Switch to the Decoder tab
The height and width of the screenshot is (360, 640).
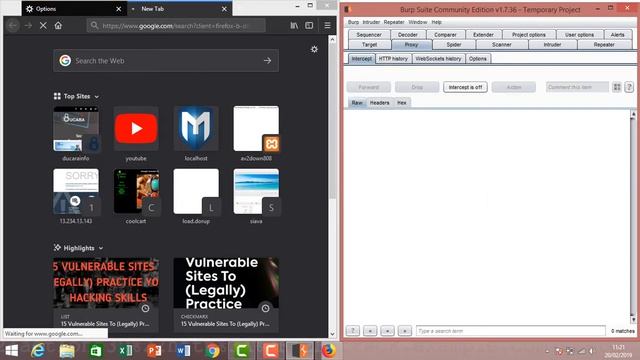[408, 35]
